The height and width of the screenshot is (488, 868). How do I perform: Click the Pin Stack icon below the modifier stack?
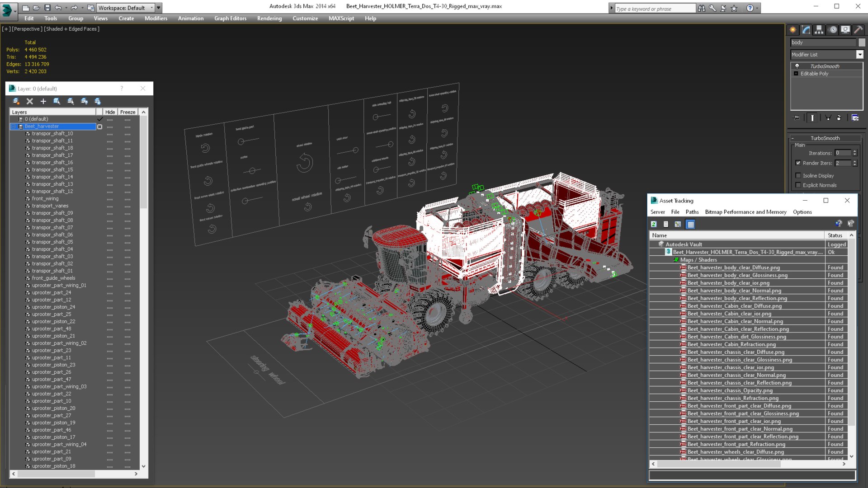[797, 118]
